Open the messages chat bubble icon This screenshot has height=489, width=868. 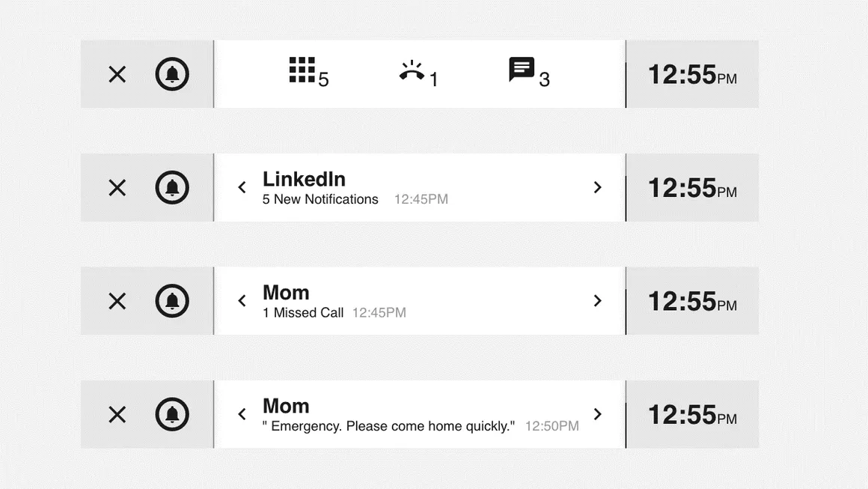[522, 70]
